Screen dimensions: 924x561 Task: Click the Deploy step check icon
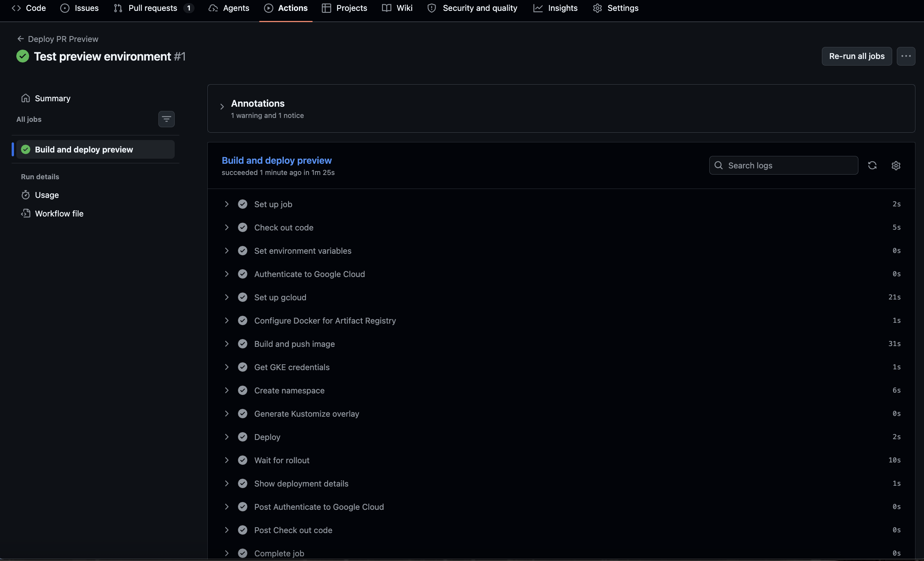click(x=243, y=437)
